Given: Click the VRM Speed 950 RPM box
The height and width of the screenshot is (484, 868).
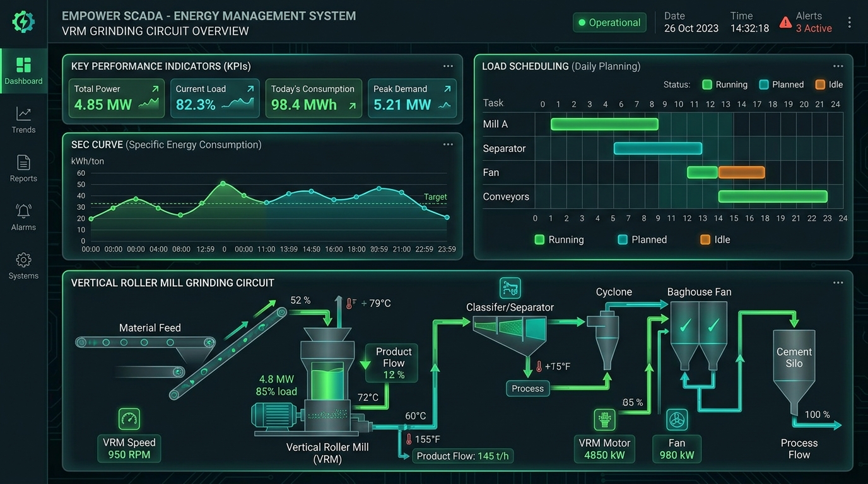Looking at the screenshot, I should [129, 449].
